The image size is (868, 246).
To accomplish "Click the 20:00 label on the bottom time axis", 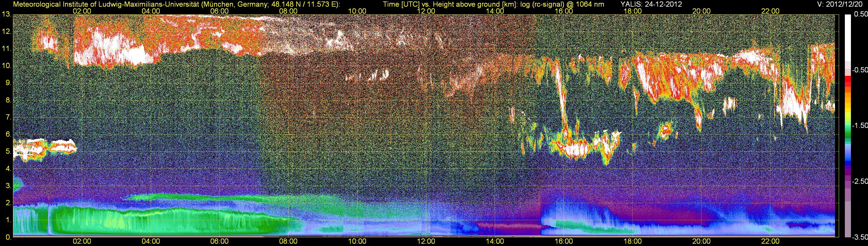I will pyautogui.click(x=701, y=241).
